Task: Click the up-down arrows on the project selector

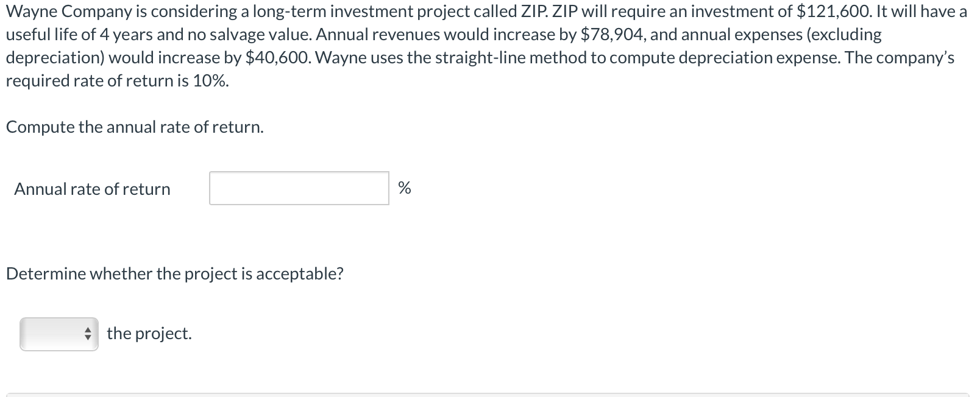Action: (x=88, y=334)
